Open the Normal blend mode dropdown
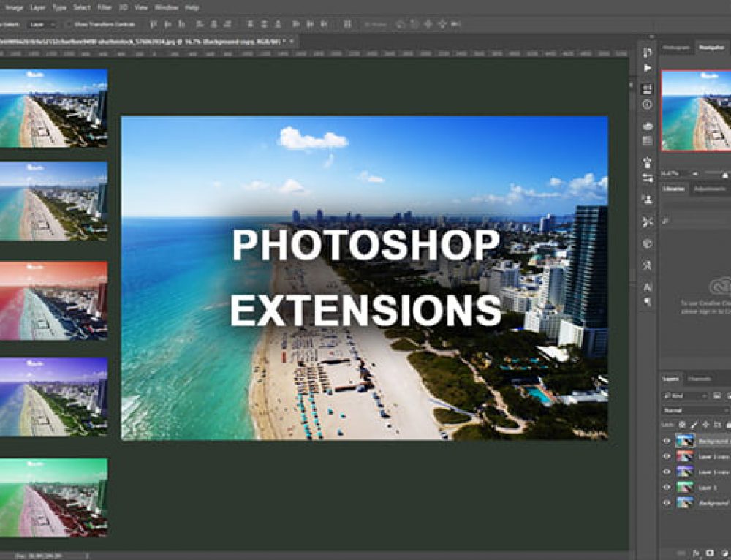The height and width of the screenshot is (560, 731). coord(696,410)
